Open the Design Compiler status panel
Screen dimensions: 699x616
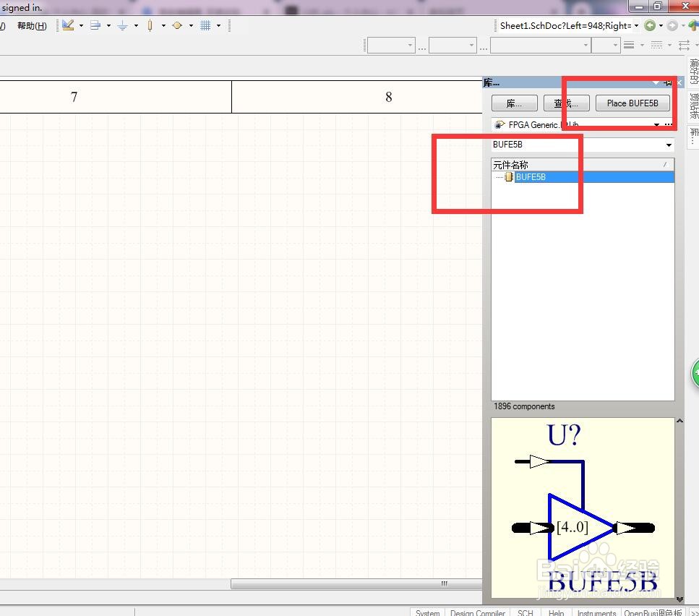click(477, 612)
